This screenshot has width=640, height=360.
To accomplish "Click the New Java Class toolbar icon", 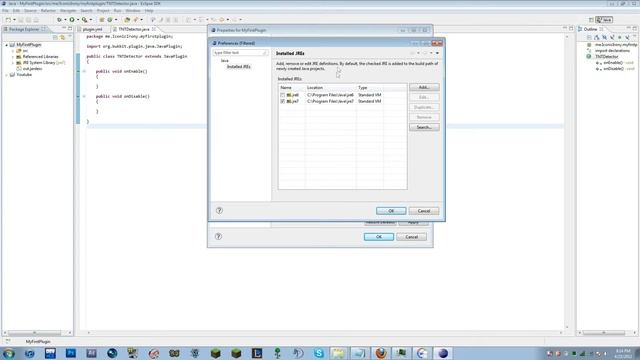I will coord(110,20).
